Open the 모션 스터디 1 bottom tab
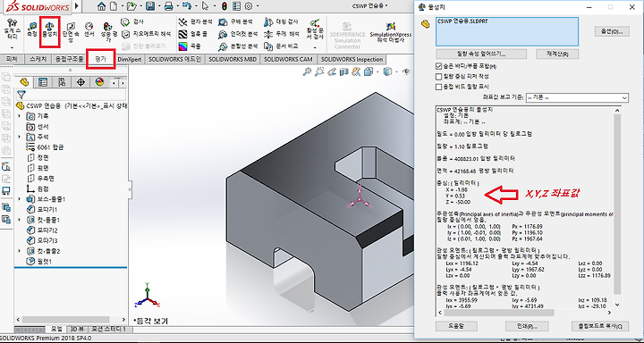 coord(108,330)
